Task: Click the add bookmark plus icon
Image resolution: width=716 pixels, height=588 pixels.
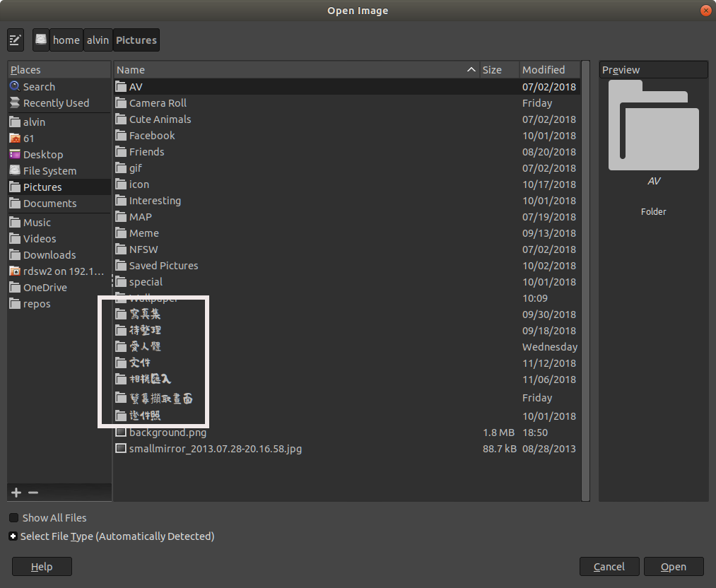Action: [x=16, y=493]
